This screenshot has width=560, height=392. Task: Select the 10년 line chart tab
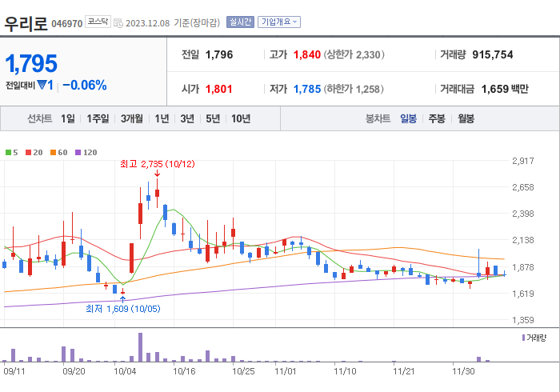tap(241, 118)
